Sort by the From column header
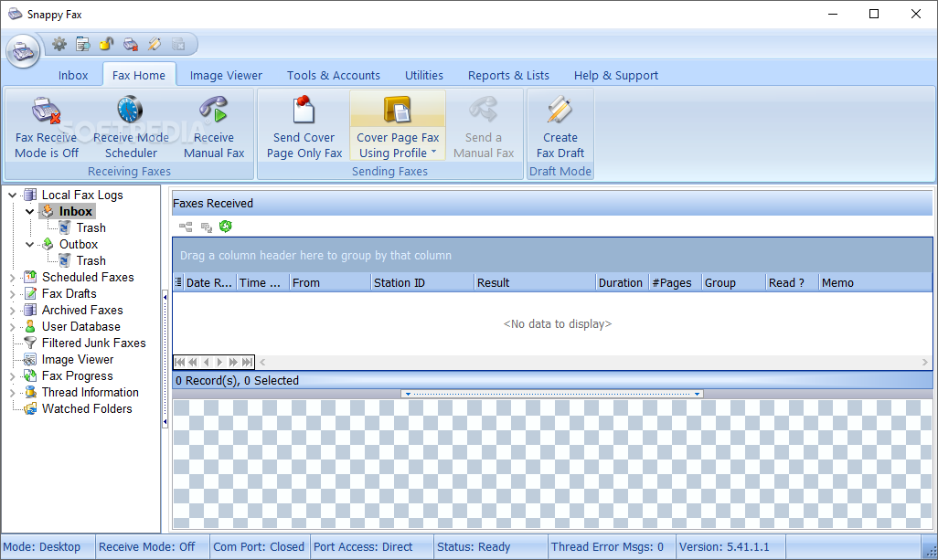 pos(330,282)
